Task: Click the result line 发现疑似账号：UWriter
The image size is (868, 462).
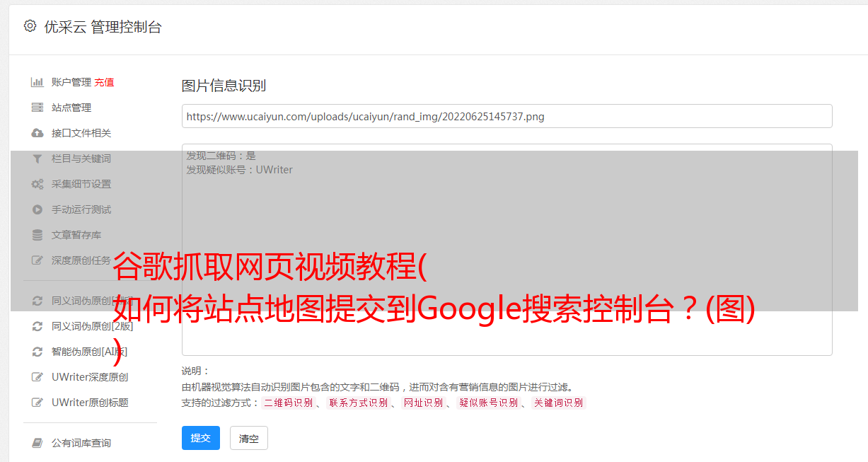Action: (x=239, y=170)
